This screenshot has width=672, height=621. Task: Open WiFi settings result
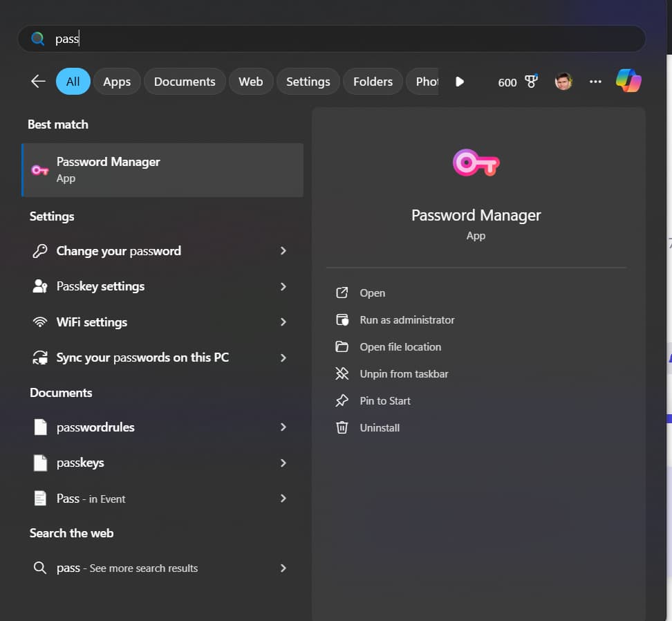coord(162,322)
